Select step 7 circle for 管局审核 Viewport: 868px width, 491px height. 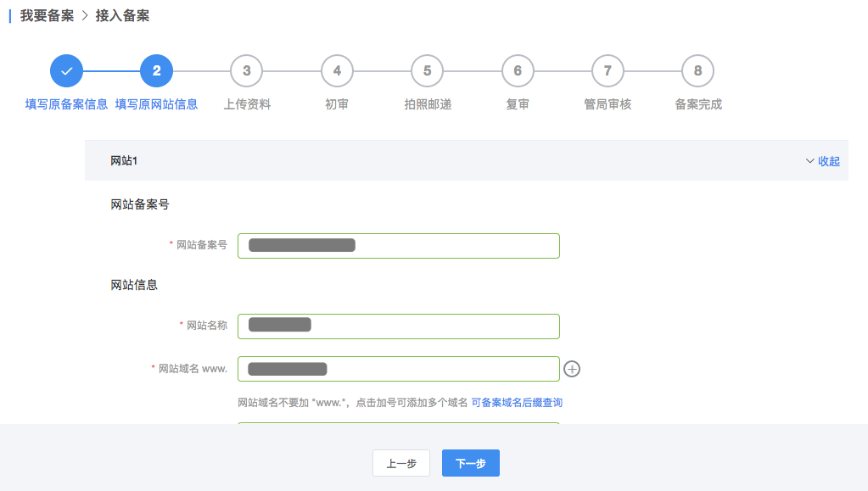[x=608, y=71]
